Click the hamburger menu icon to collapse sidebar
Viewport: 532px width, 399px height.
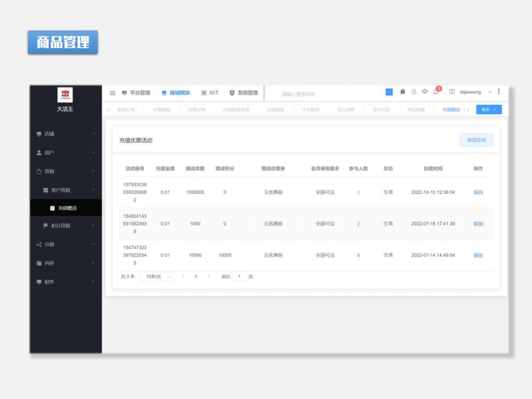pyautogui.click(x=112, y=92)
